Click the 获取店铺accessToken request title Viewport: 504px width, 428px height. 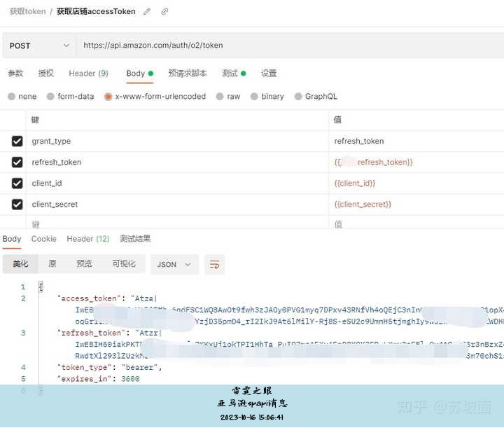point(96,12)
